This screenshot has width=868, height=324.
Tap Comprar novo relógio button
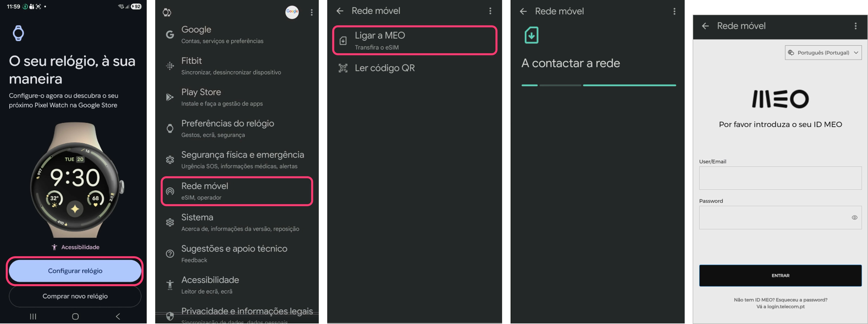click(75, 296)
